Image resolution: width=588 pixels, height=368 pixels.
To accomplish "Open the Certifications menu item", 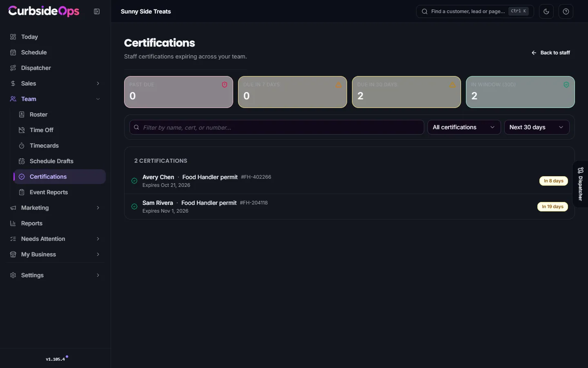I will click(60, 177).
